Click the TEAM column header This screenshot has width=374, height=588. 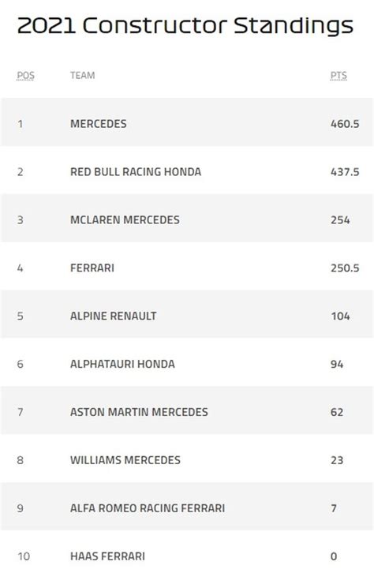pyautogui.click(x=82, y=76)
